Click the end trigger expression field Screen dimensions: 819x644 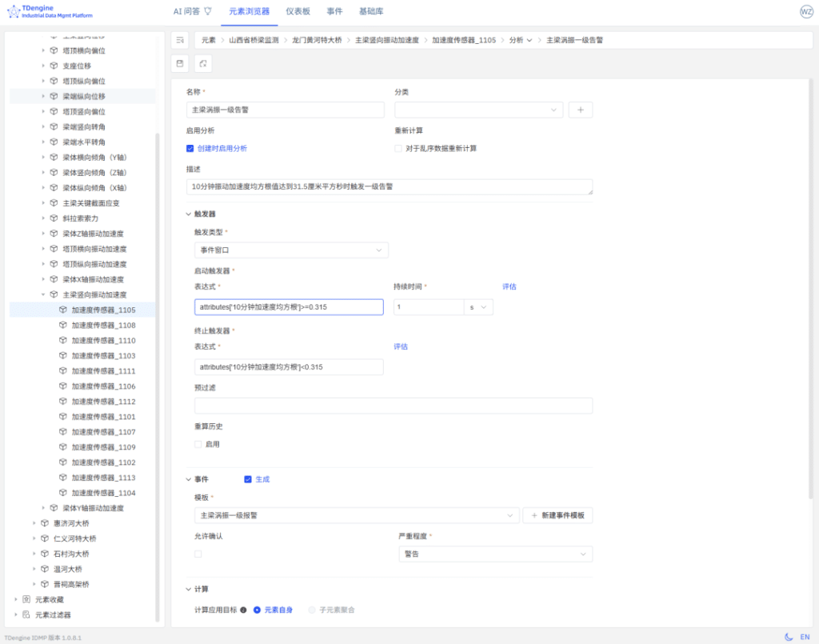(x=289, y=367)
